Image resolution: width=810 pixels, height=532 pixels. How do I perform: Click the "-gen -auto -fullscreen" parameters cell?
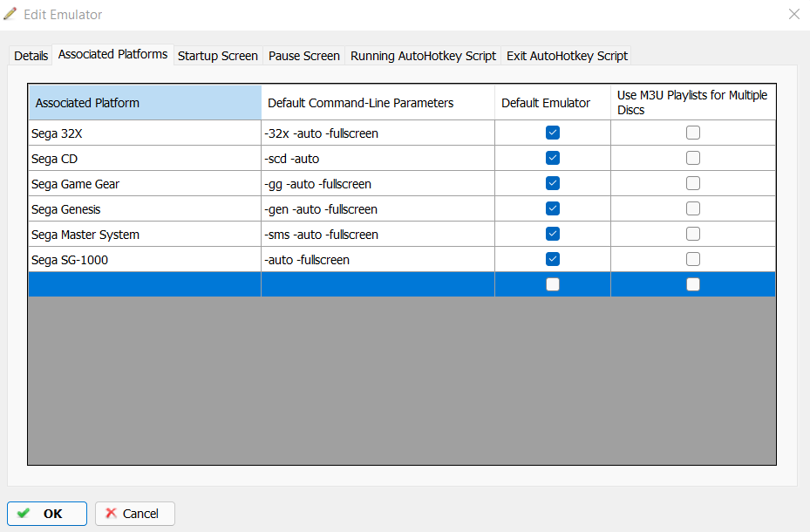(378, 209)
